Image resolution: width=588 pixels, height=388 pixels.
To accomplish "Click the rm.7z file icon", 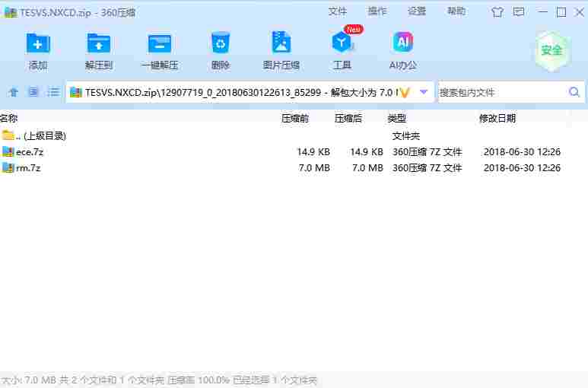I will click(8, 168).
